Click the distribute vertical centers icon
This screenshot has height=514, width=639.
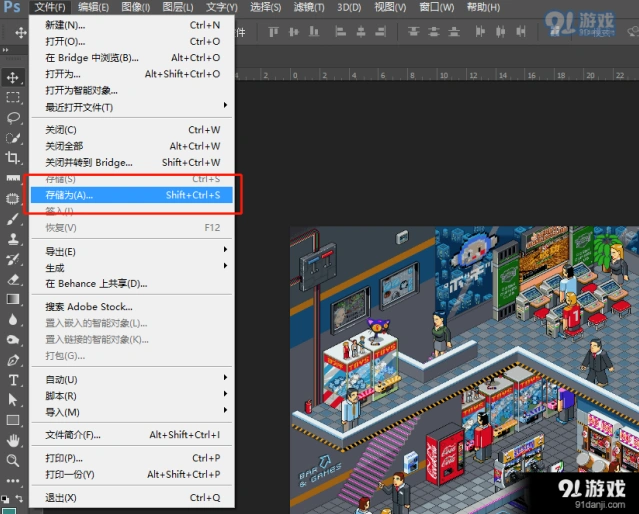tap(434, 31)
